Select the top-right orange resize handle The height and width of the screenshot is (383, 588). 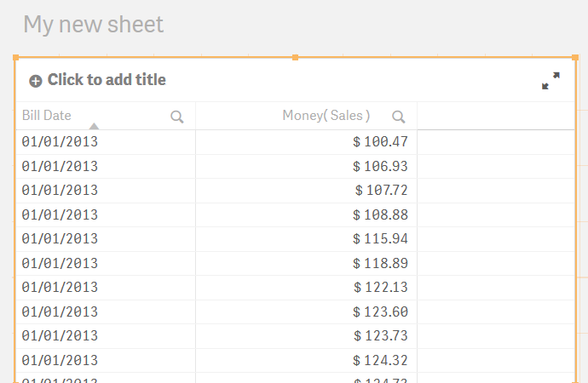575,57
